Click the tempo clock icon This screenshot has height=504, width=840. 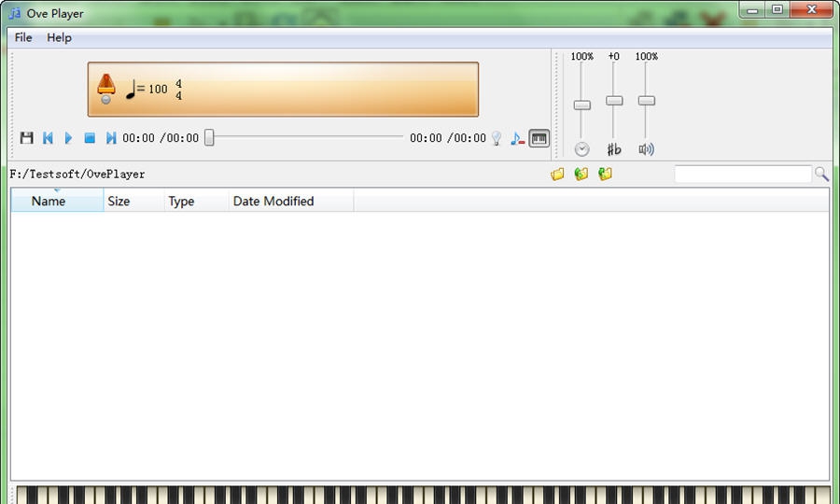[x=581, y=149]
